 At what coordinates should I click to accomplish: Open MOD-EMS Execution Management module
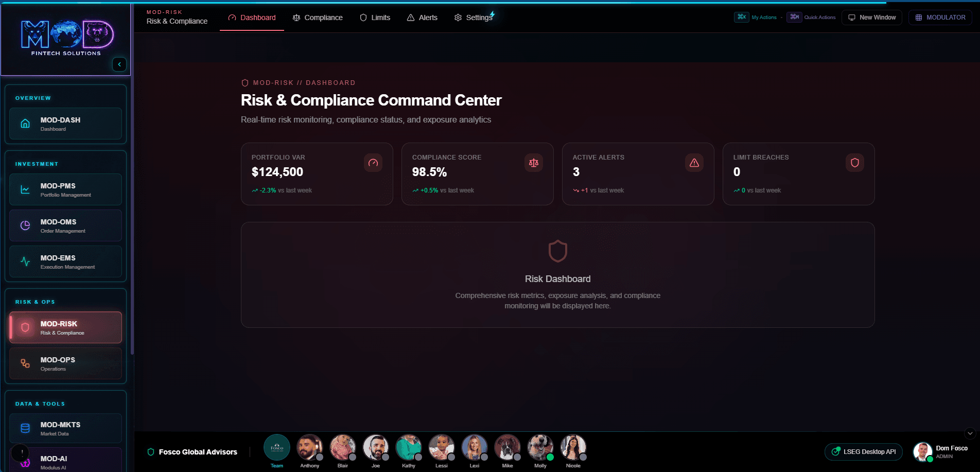pos(65,261)
